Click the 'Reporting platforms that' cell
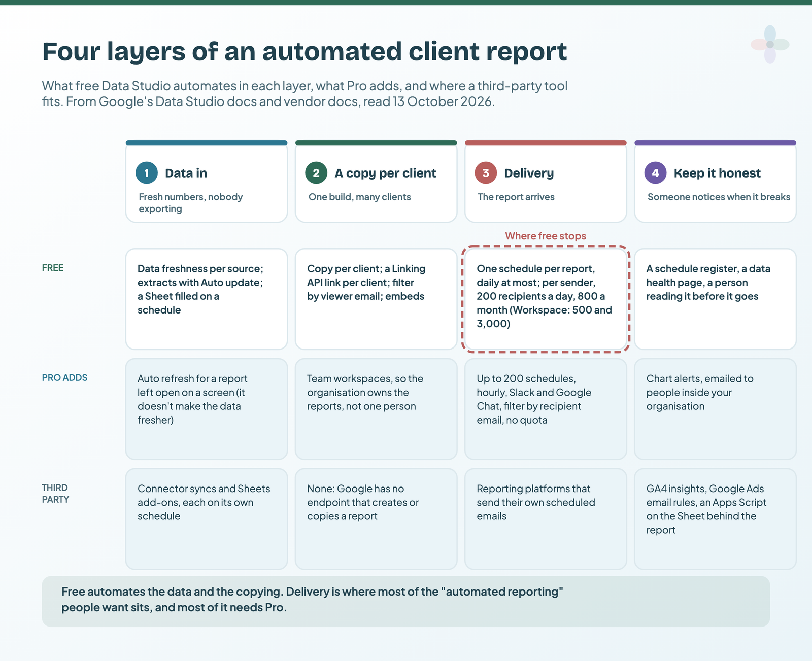Screen dimensions: 812x661 546,519
